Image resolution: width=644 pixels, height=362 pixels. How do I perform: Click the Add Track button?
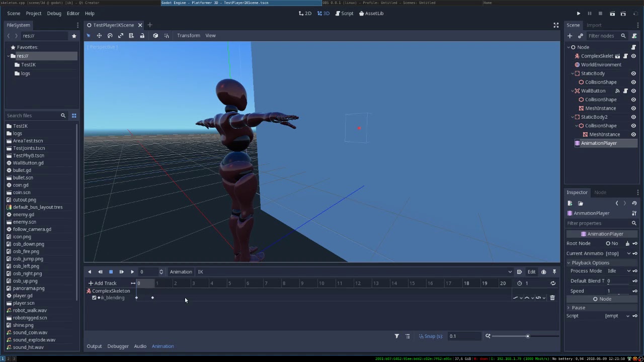click(x=103, y=283)
